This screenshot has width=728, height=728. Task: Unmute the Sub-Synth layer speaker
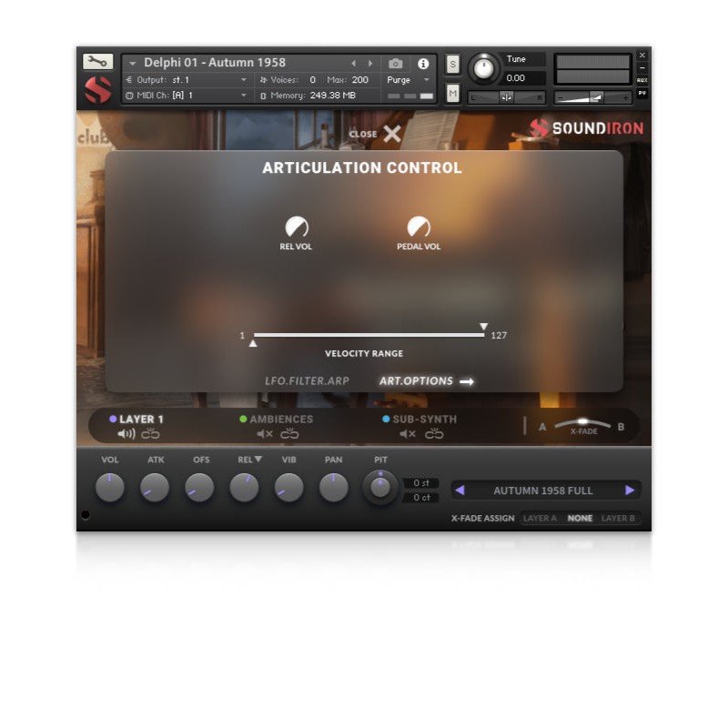408,434
